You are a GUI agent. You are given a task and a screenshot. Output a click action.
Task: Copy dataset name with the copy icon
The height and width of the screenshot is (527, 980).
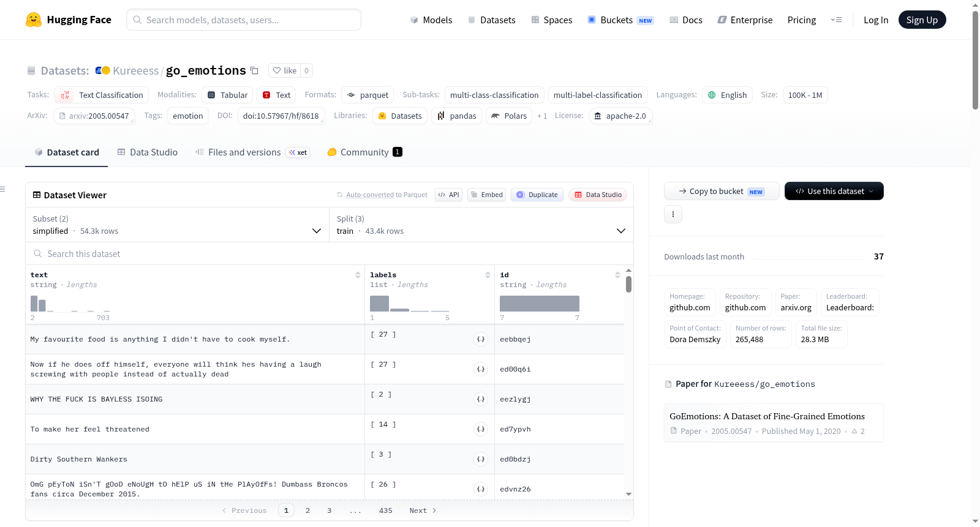pyautogui.click(x=255, y=70)
